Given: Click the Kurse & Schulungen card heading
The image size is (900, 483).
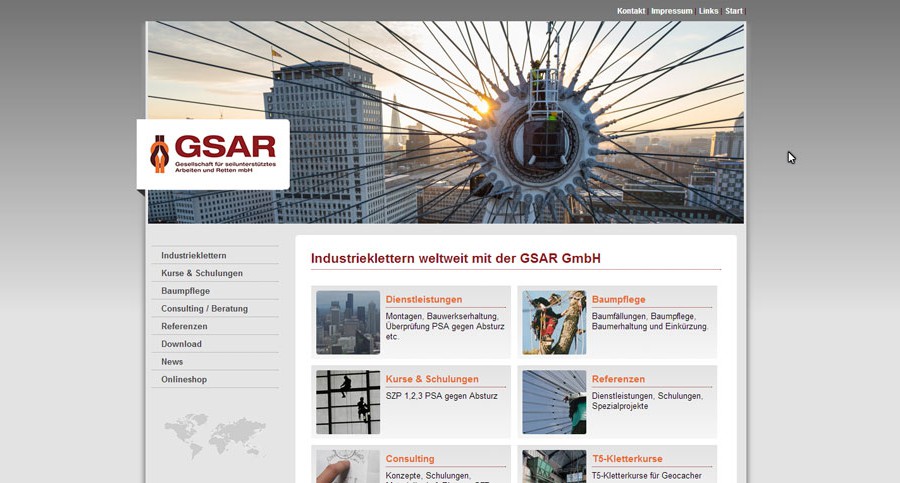Looking at the screenshot, I should point(432,379).
